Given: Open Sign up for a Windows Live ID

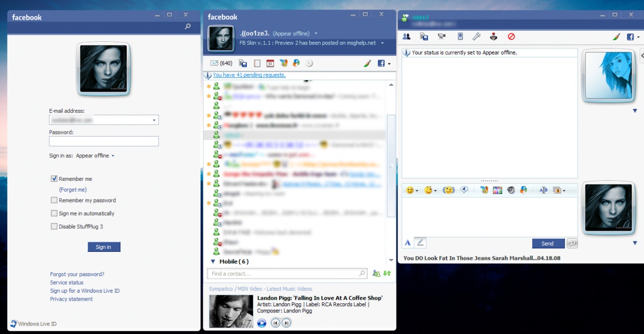Looking at the screenshot, I should [85, 291].
